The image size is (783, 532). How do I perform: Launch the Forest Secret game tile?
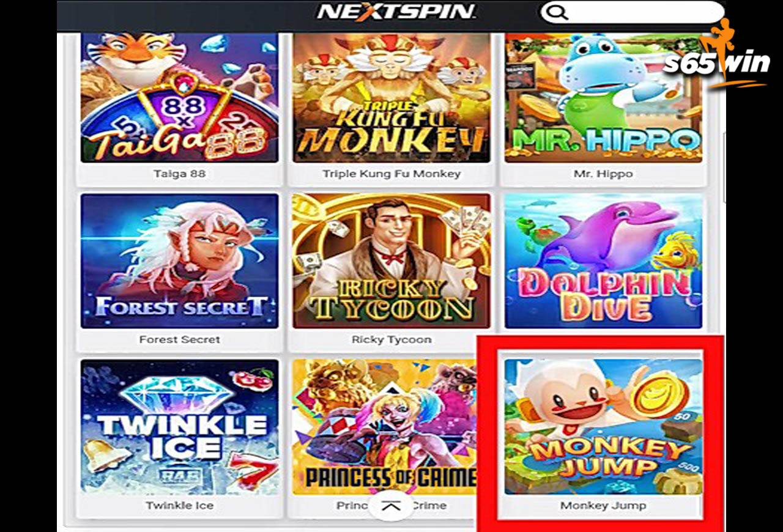click(x=179, y=261)
